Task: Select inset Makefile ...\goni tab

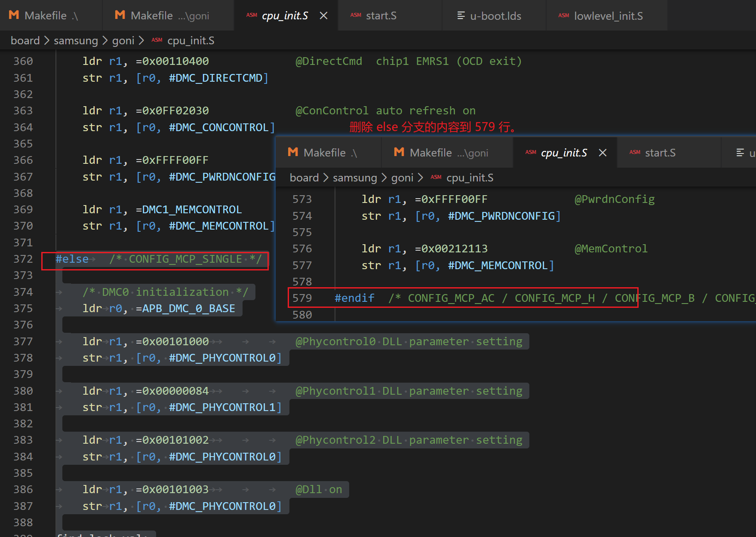Action: click(x=447, y=153)
